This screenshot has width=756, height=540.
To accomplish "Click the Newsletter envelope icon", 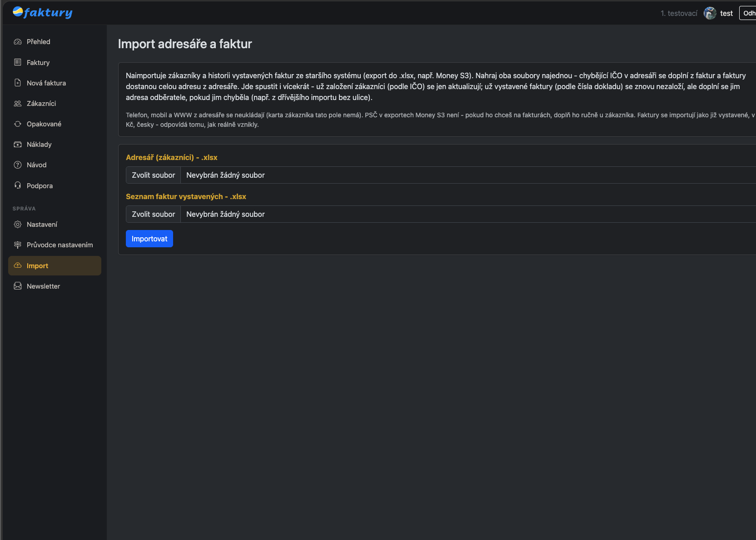I will [x=18, y=286].
